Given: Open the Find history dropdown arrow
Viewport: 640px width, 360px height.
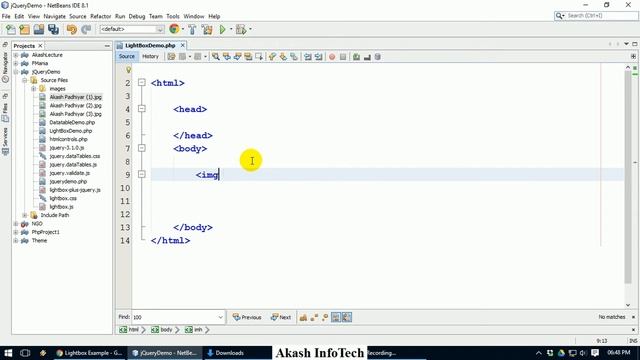Looking at the screenshot, I should click(220, 317).
